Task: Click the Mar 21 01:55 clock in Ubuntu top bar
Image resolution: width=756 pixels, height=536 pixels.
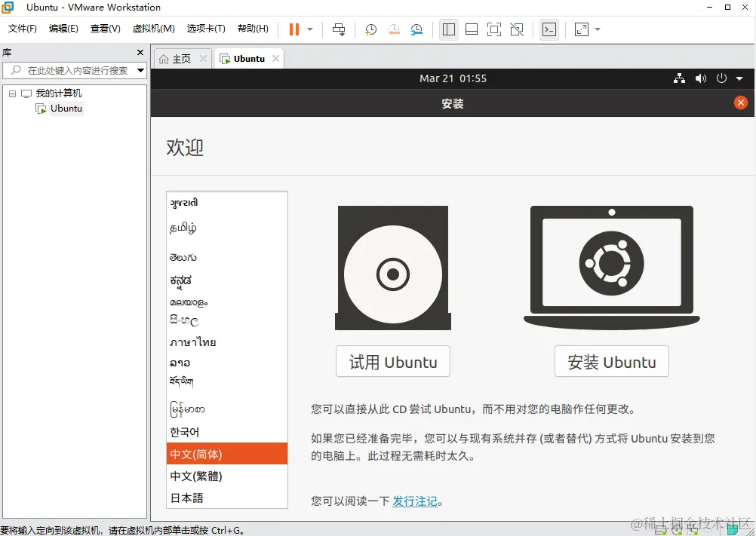Action: point(453,78)
